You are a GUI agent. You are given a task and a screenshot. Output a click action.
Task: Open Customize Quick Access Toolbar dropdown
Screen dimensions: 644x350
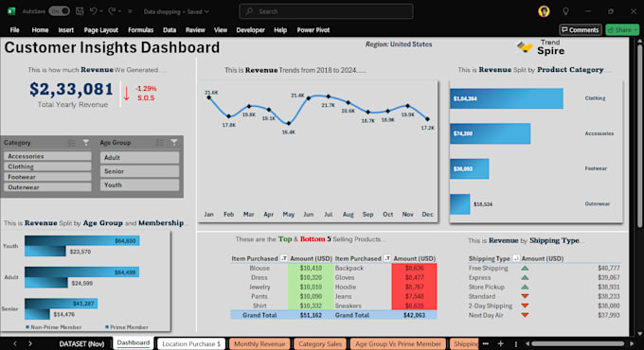coord(130,11)
